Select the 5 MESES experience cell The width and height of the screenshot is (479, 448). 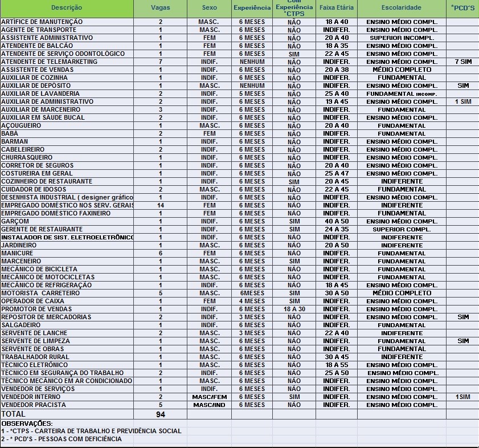252,93
